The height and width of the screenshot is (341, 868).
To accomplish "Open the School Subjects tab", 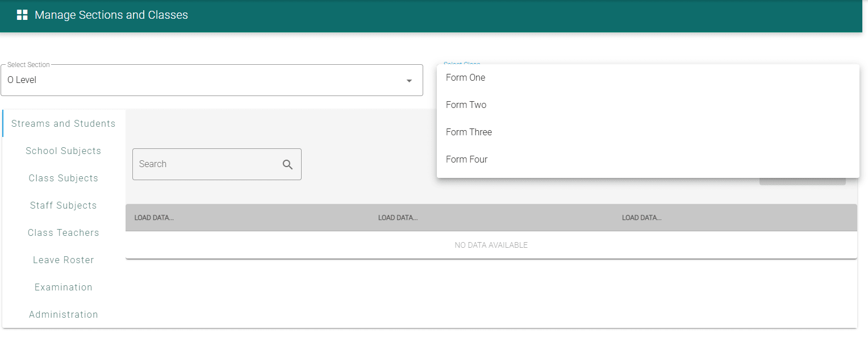I will click(x=64, y=151).
